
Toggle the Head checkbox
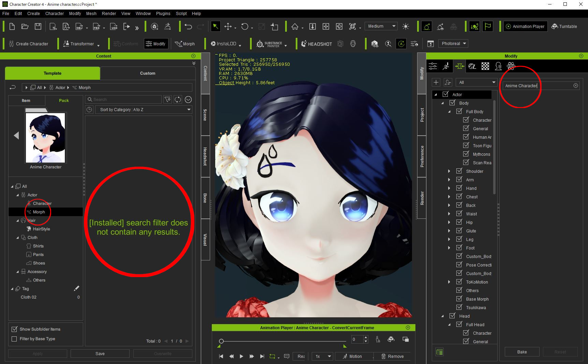coord(452,316)
